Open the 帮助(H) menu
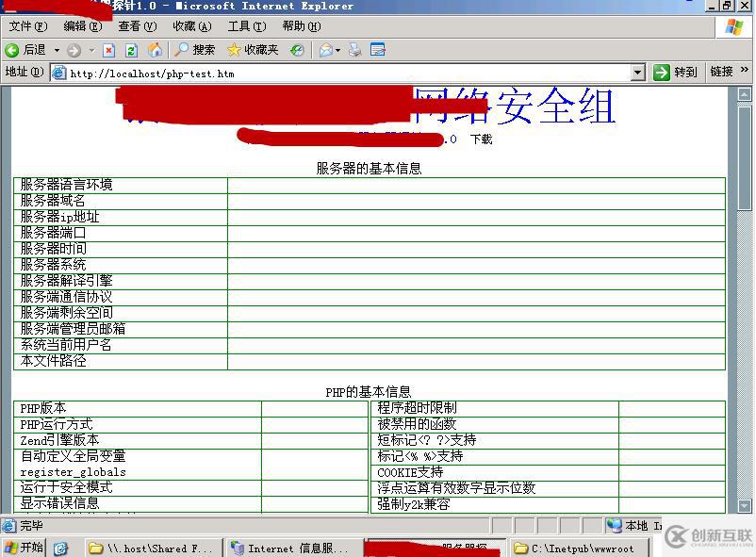 pos(302,26)
